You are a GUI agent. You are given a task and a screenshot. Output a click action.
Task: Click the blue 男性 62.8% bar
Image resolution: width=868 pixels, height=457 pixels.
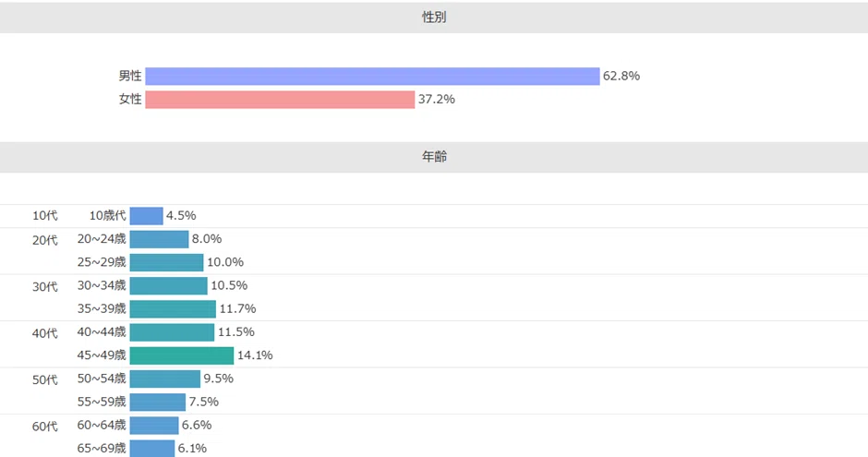(x=372, y=77)
